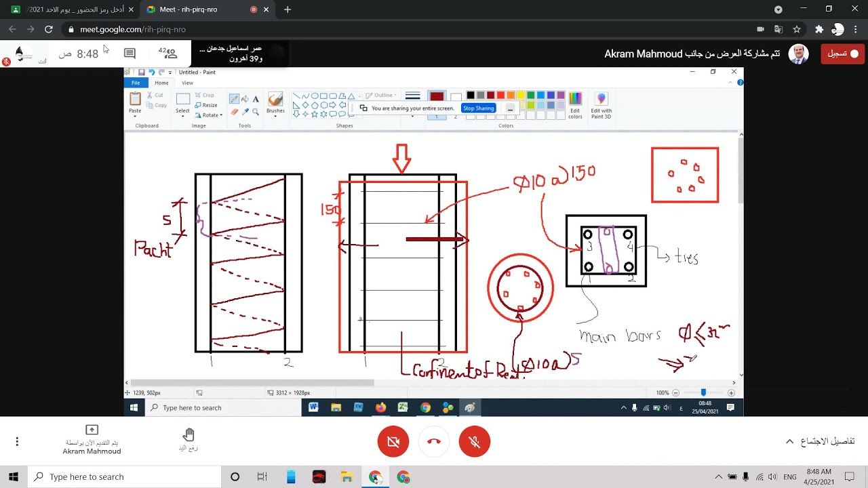
Task: Go back in Chrome navigation
Action: pyautogui.click(x=12, y=29)
